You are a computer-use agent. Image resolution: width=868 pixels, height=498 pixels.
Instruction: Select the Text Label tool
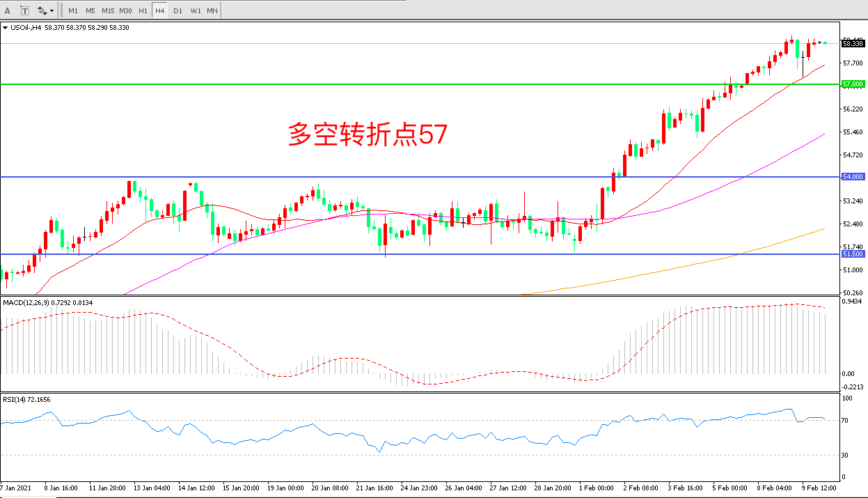coord(25,10)
